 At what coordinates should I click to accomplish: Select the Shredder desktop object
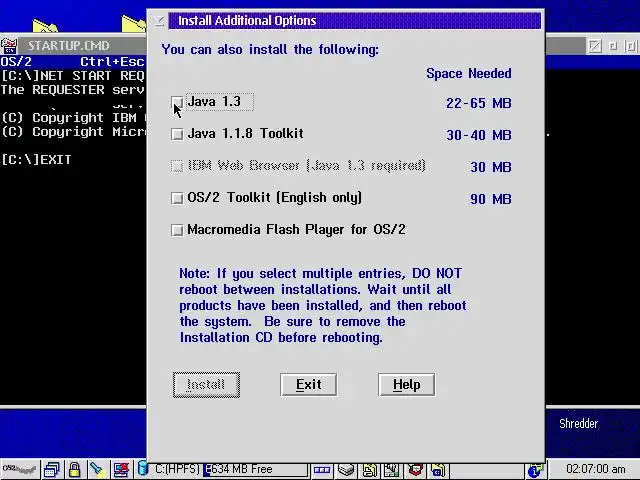point(578,423)
